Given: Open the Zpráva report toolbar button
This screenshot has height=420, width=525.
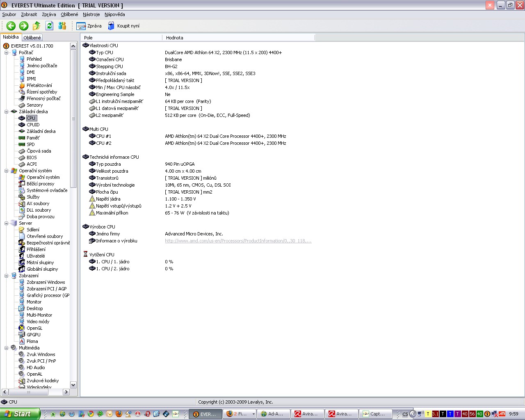Looking at the screenshot, I should coord(89,26).
